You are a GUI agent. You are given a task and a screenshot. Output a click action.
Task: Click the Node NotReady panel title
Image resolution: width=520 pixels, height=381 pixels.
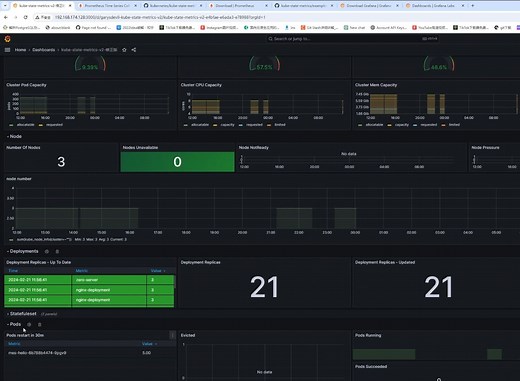(x=254, y=147)
